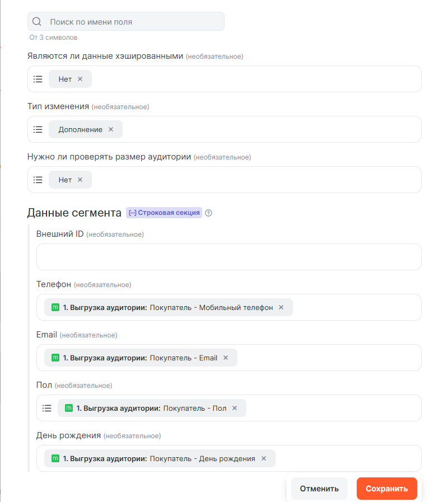This screenshot has width=448, height=502.
Task: Remove the 'Дополнение' tag
Action: click(x=111, y=129)
